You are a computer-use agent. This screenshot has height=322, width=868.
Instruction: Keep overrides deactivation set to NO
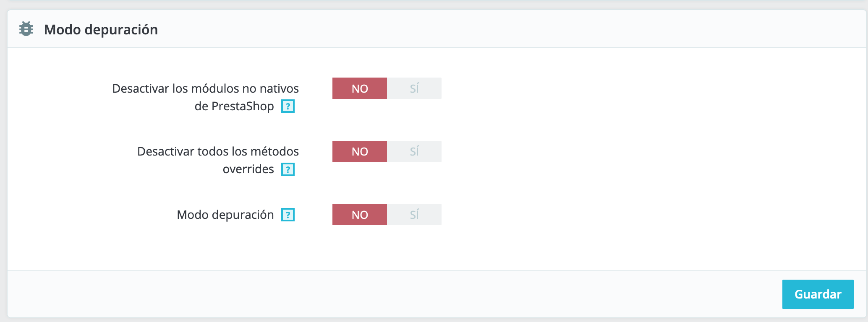tap(360, 151)
